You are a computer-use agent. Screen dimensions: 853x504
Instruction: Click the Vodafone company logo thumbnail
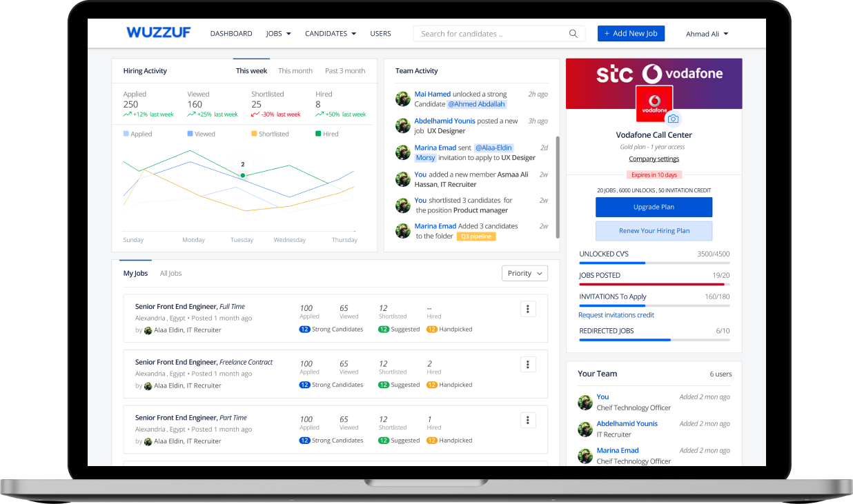(x=654, y=104)
